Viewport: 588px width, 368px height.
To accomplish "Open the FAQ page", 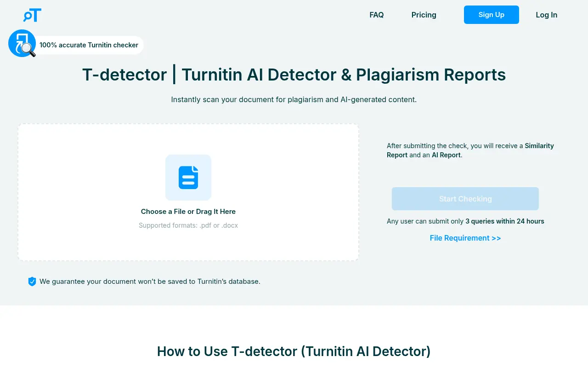I will (x=377, y=15).
